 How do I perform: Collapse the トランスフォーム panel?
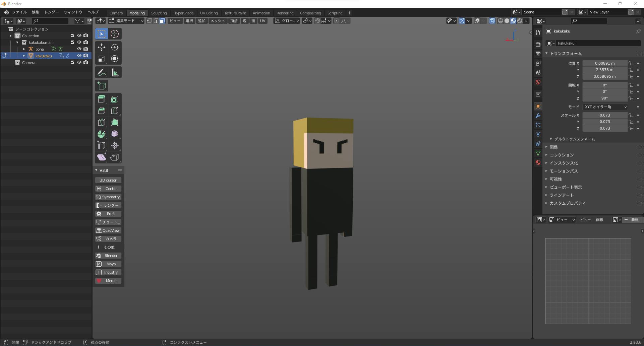[x=546, y=54]
